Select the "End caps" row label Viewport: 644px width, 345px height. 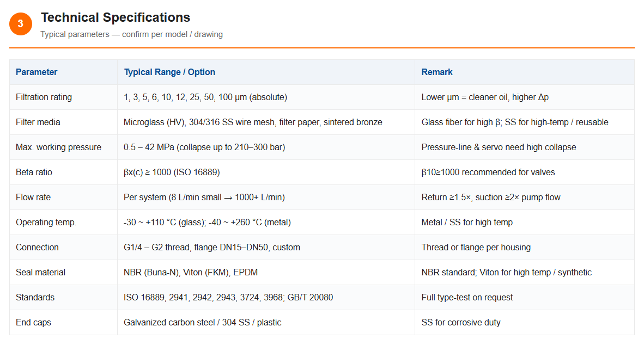[34, 323]
